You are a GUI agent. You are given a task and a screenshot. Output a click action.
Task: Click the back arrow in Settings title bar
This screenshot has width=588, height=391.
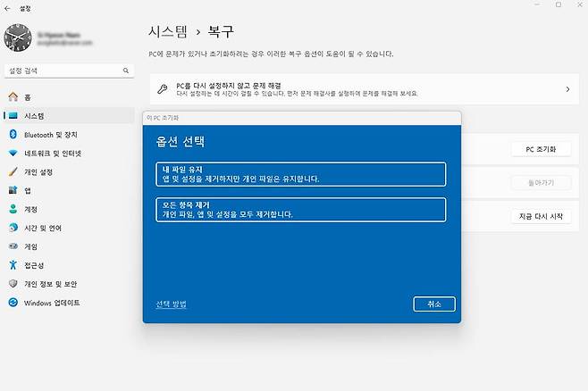(7, 8)
